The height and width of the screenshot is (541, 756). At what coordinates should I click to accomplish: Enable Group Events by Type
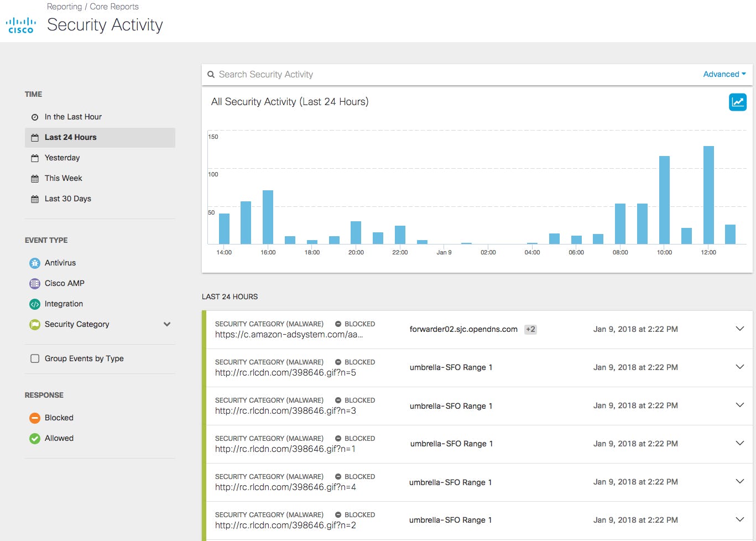pos(34,358)
